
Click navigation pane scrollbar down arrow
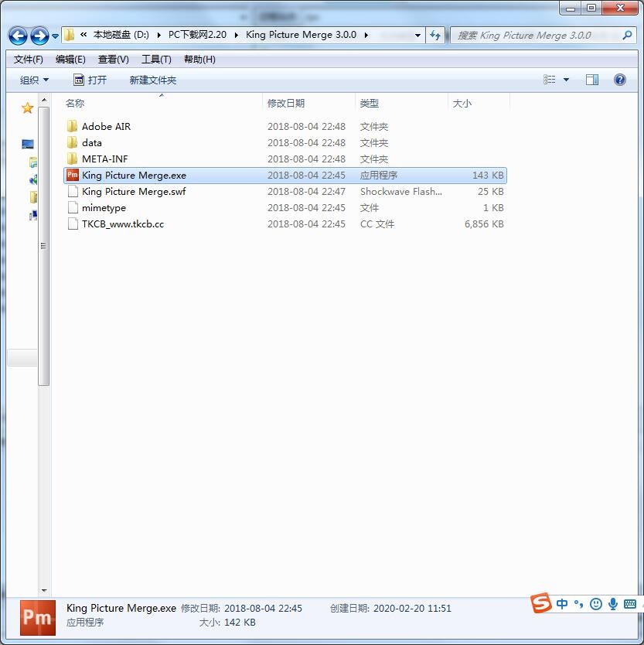44,590
